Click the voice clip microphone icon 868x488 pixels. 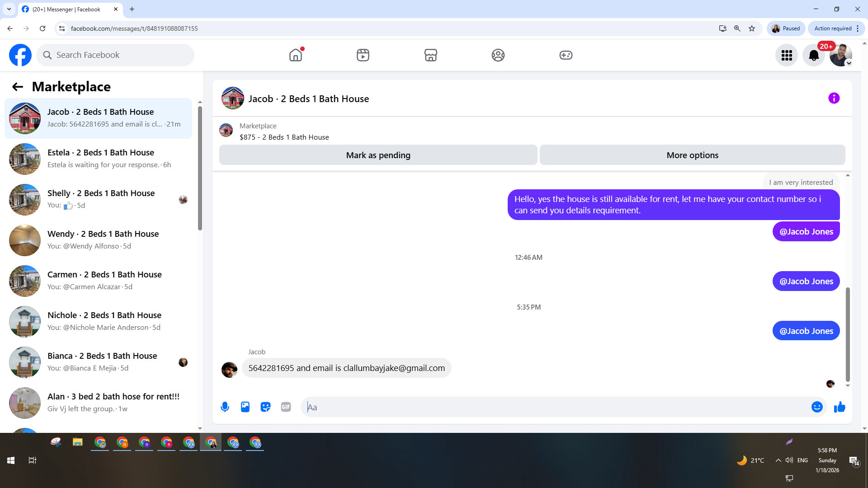pos(225,407)
